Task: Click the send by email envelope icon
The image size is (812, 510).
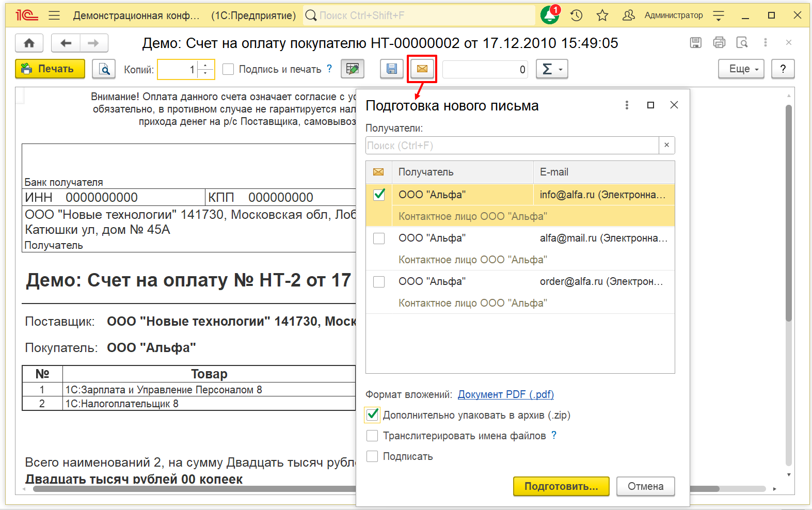Action: click(x=422, y=69)
